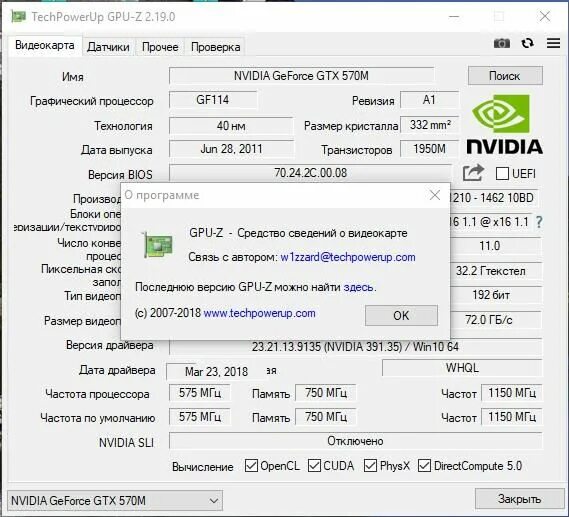Screen dimensions: 569x517
Task: Click the GF114 graphics processor field
Action: point(213,100)
